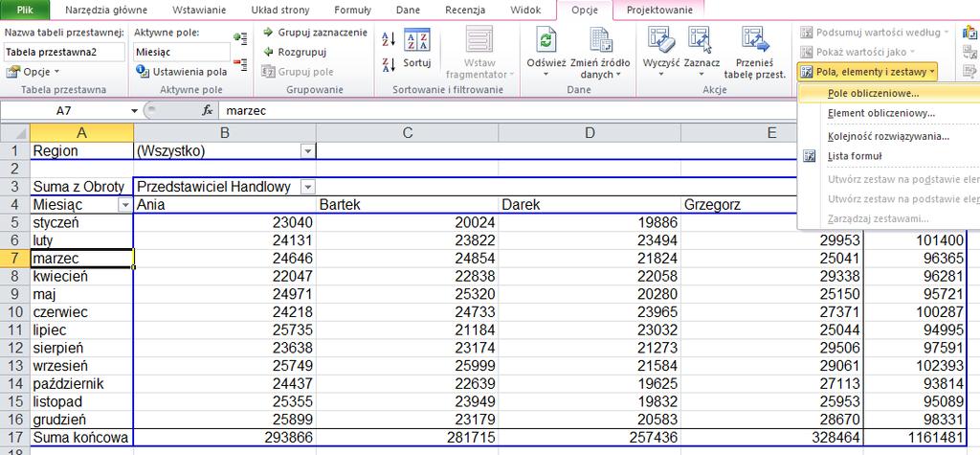The height and width of the screenshot is (455, 980).
Task: Click the Name Box showing A7
Action: pos(64,111)
